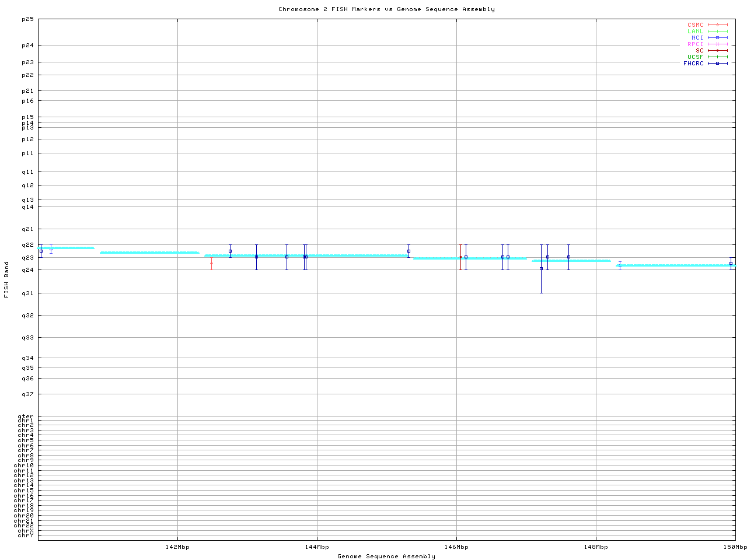
Task: Select the cyan band segment left of 142Mbp
Action: click(x=149, y=253)
